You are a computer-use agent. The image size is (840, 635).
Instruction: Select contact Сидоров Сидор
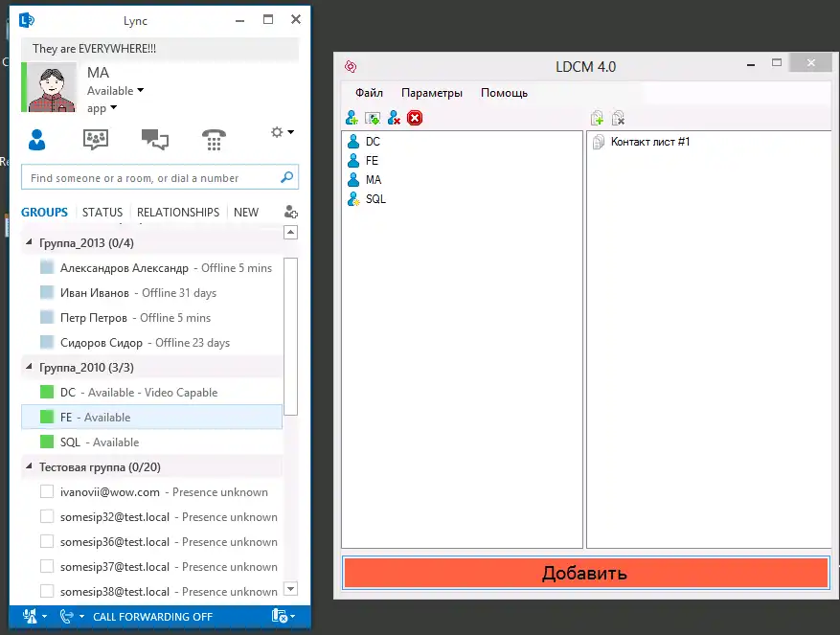(x=151, y=343)
